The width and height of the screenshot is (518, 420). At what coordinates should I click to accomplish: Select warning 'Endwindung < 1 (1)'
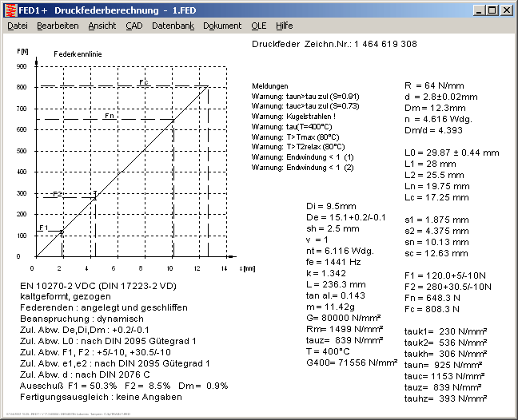pos(303,157)
